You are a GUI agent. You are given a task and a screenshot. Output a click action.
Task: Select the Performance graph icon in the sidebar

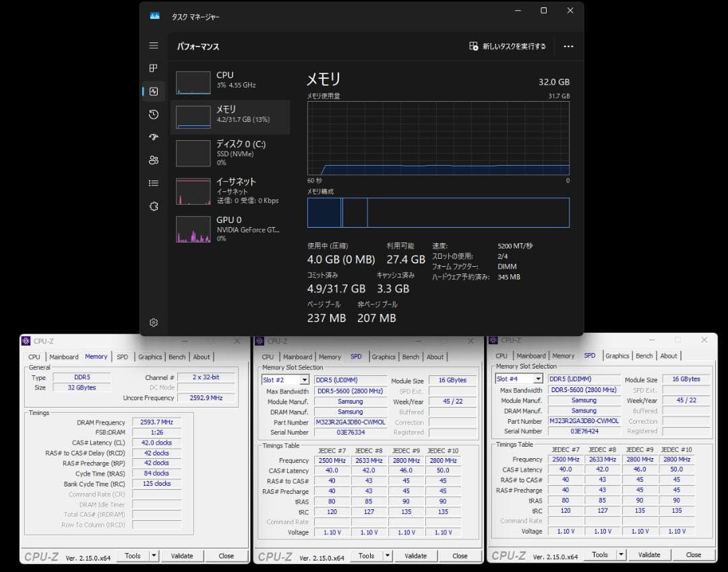pyautogui.click(x=153, y=91)
